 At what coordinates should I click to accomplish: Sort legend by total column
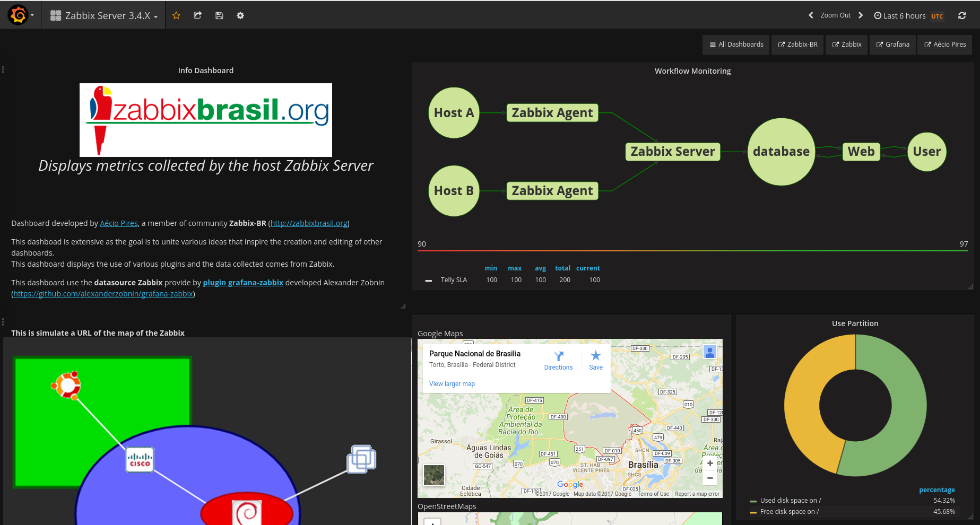(562, 268)
